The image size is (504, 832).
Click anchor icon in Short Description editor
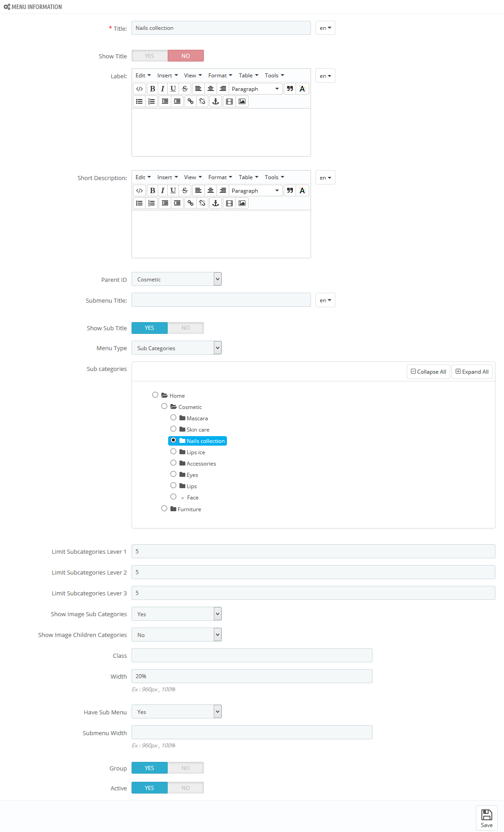pyautogui.click(x=216, y=203)
